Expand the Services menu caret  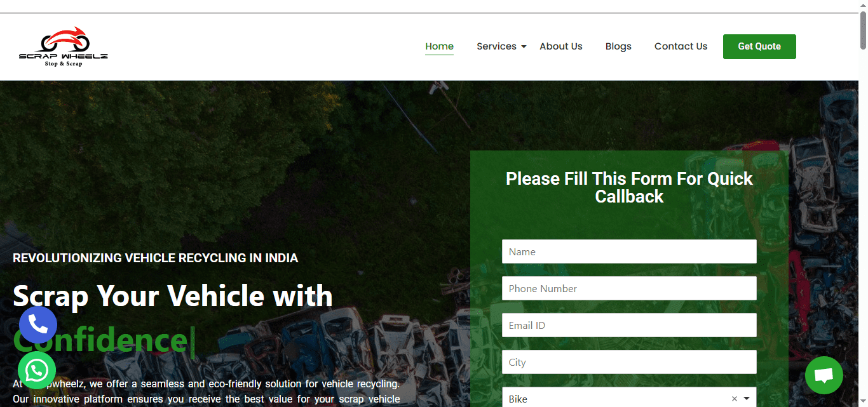click(x=524, y=47)
